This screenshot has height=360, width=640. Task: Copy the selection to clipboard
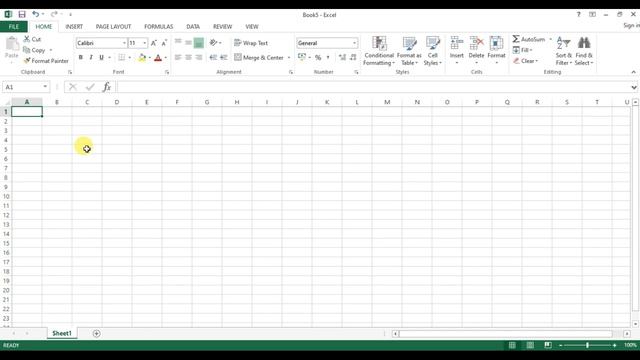click(35, 50)
